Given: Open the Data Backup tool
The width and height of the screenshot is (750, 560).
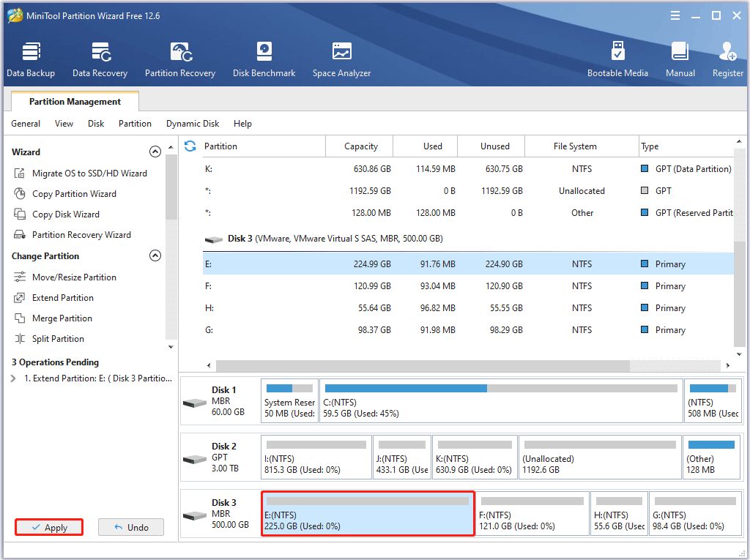Looking at the screenshot, I should tap(31, 59).
